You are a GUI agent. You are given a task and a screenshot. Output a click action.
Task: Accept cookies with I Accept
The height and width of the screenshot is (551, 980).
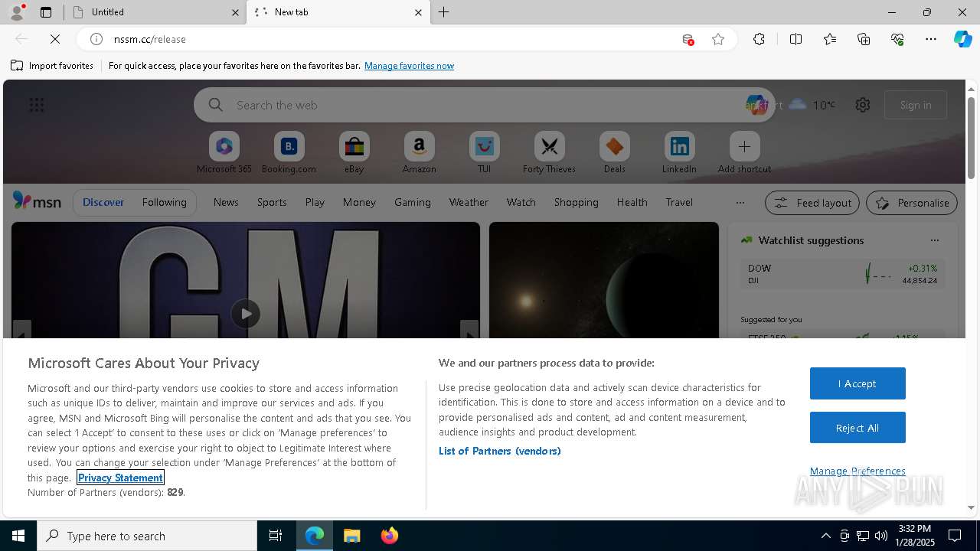pos(857,383)
